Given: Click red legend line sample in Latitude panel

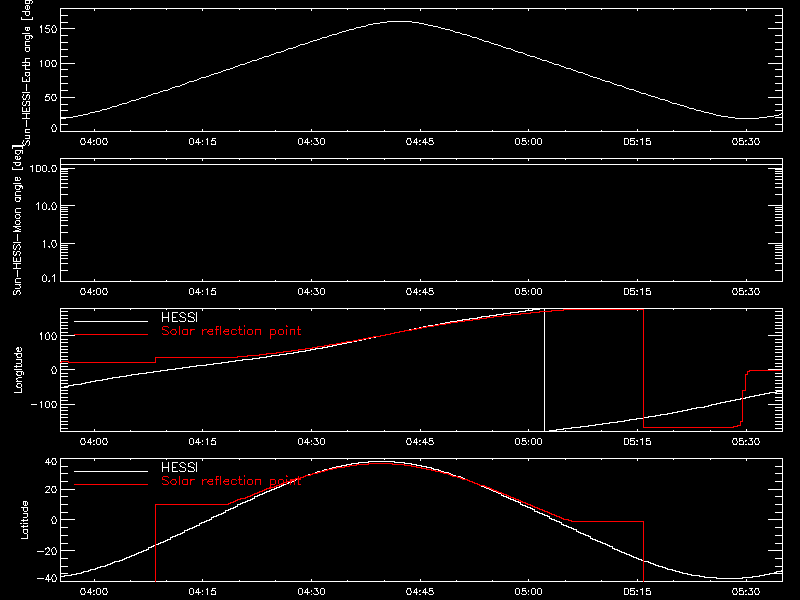Looking at the screenshot, I should pyautogui.click(x=111, y=485).
